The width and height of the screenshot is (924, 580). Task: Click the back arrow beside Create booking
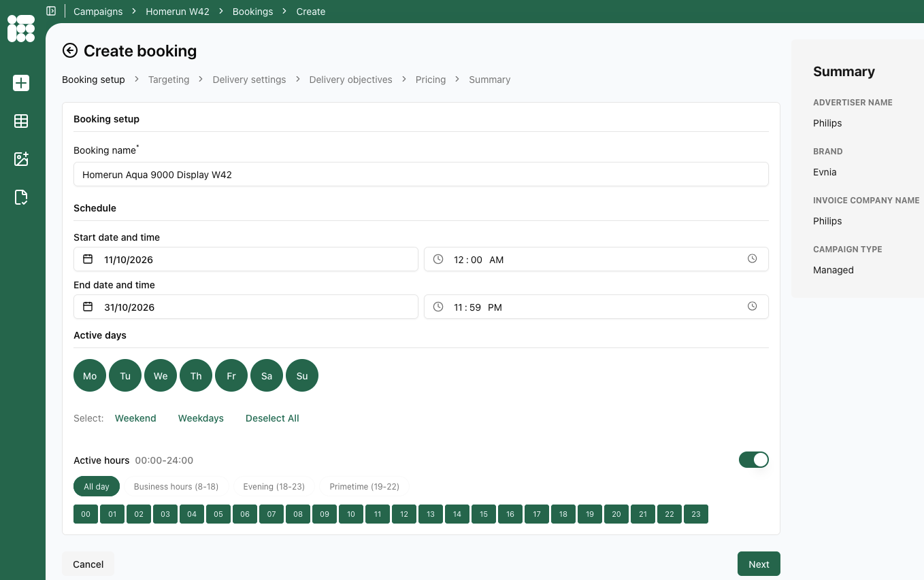(69, 50)
